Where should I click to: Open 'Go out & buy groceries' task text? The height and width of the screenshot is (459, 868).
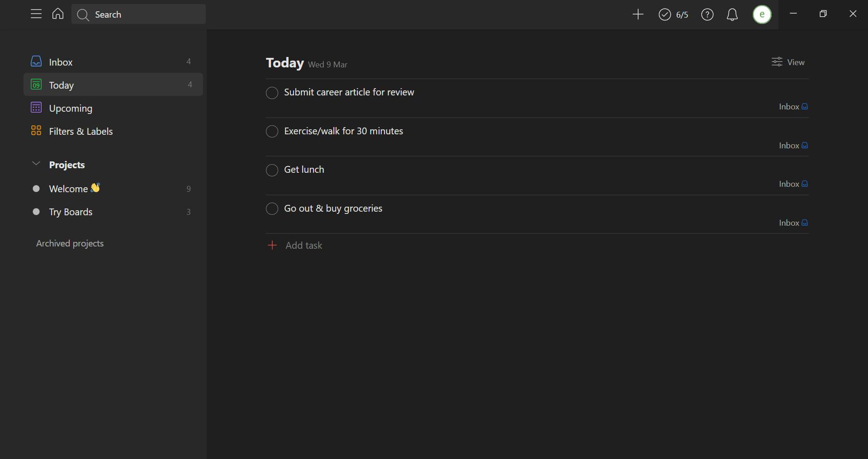tap(333, 208)
